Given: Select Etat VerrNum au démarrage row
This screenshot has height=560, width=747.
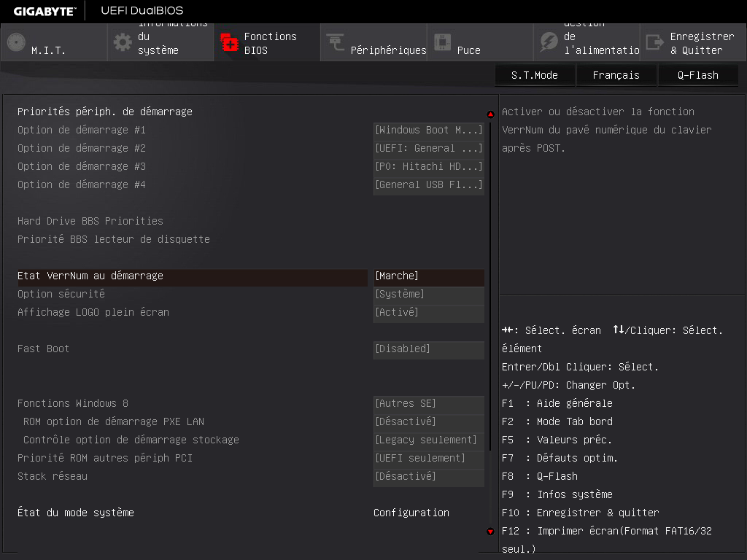Looking at the screenshot, I should [192, 278].
